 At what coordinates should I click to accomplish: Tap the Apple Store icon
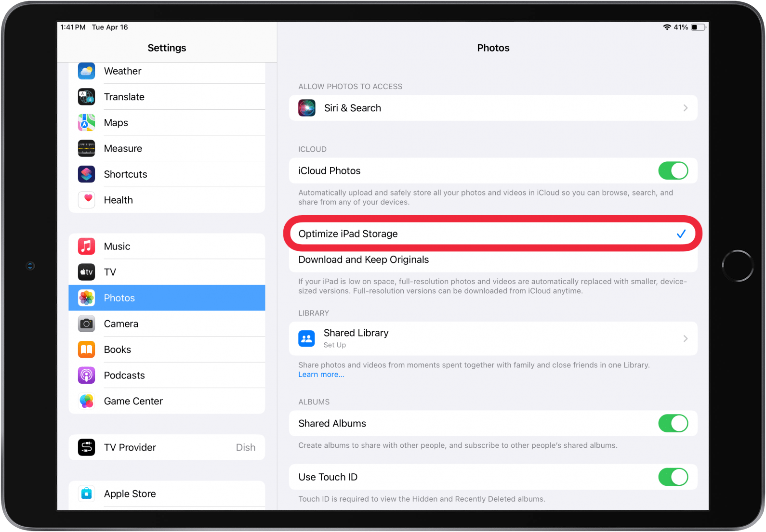(x=87, y=493)
